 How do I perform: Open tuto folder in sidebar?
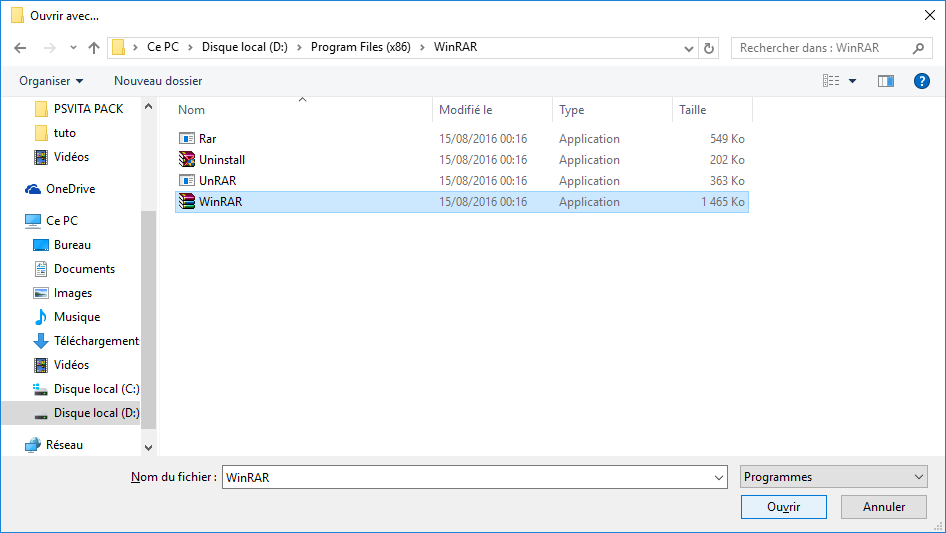pyautogui.click(x=65, y=133)
